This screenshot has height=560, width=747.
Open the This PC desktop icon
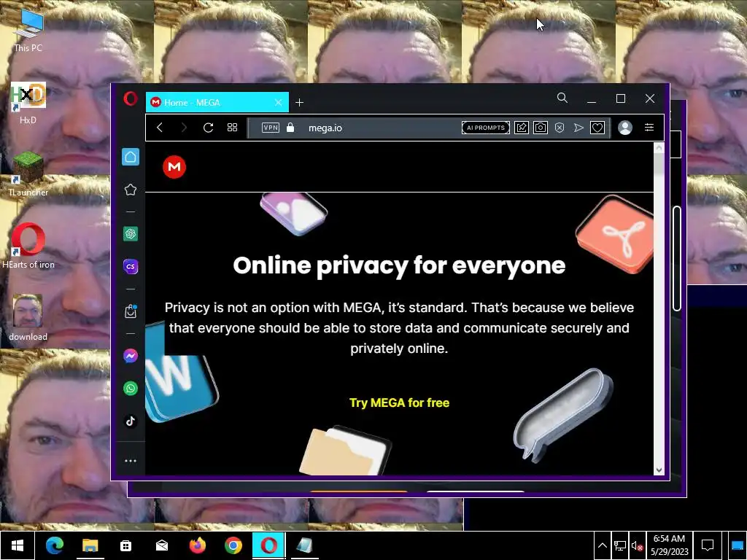click(28, 31)
